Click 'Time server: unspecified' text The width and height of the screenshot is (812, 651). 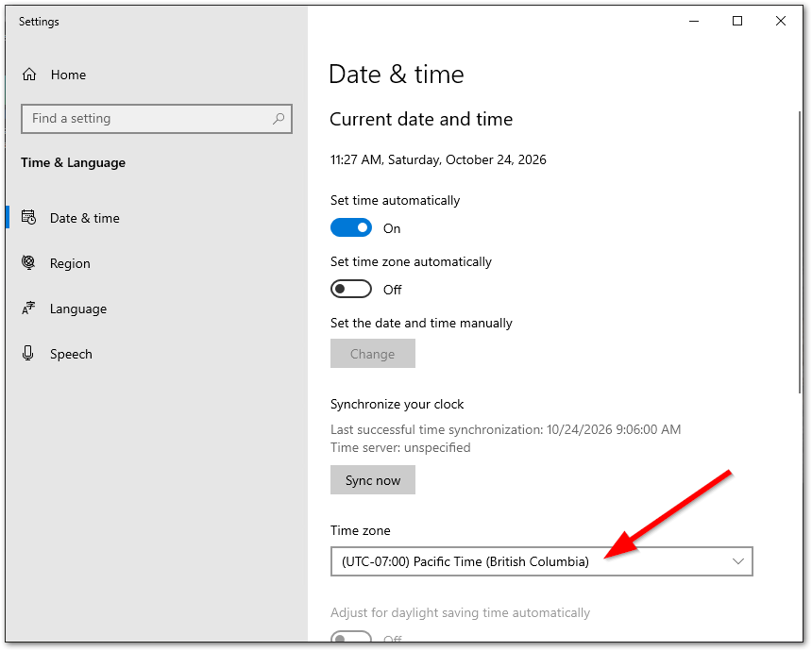(x=400, y=447)
